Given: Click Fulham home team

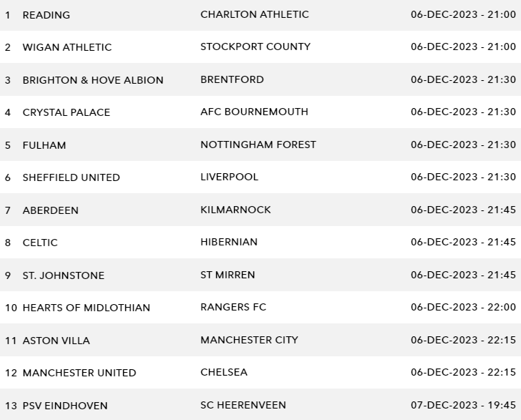Looking at the screenshot, I should click(x=44, y=145).
